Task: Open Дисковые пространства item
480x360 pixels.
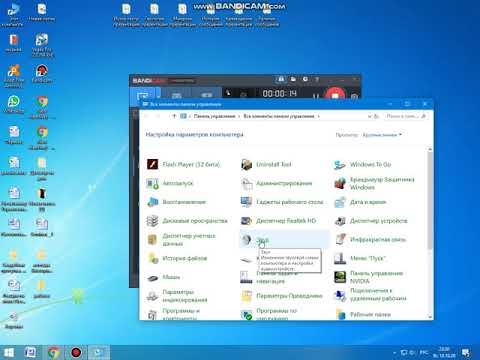Action: coord(187,221)
